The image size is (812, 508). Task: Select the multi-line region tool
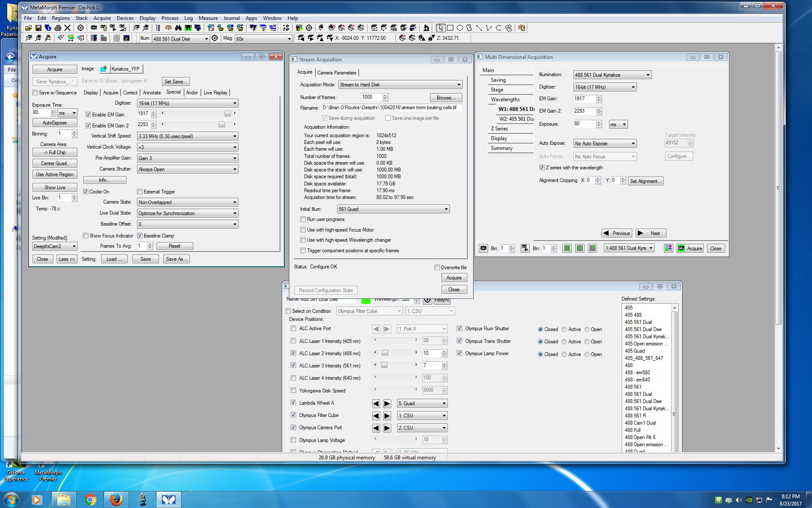click(489, 28)
